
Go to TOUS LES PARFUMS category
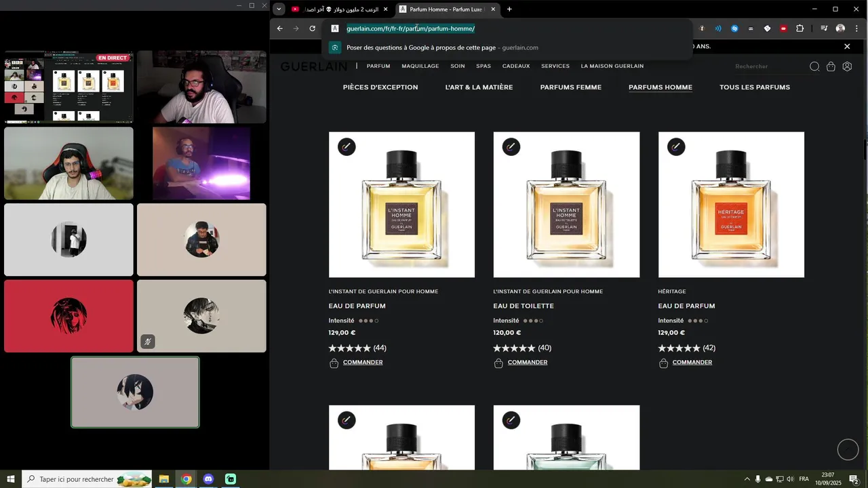tap(755, 87)
